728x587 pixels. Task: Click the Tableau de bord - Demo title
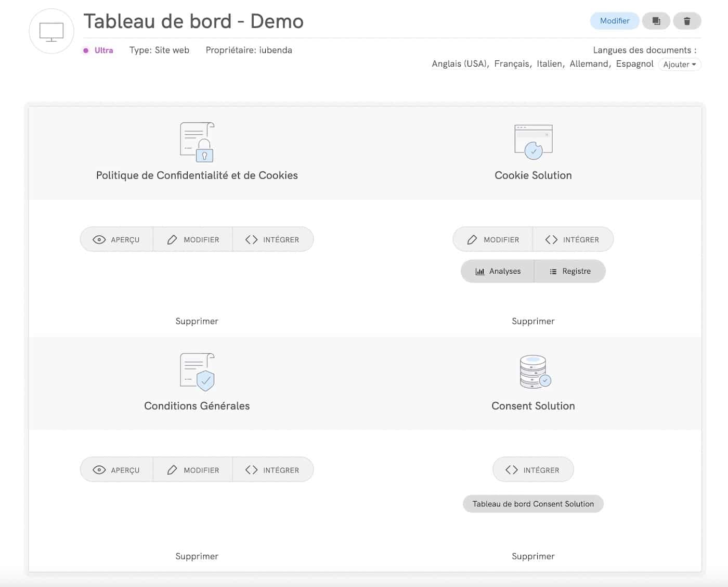click(193, 21)
